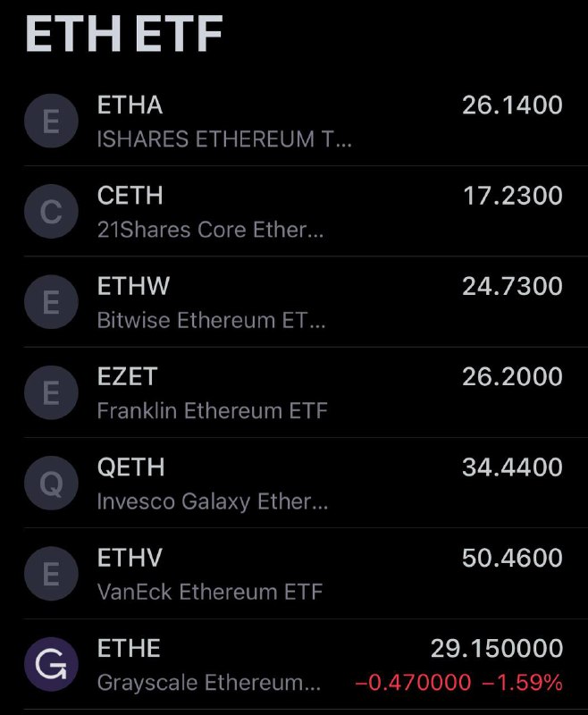The height and width of the screenshot is (715, 588).
Task: Open VanEck Ethereum ETF listing
Action: coord(210,592)
